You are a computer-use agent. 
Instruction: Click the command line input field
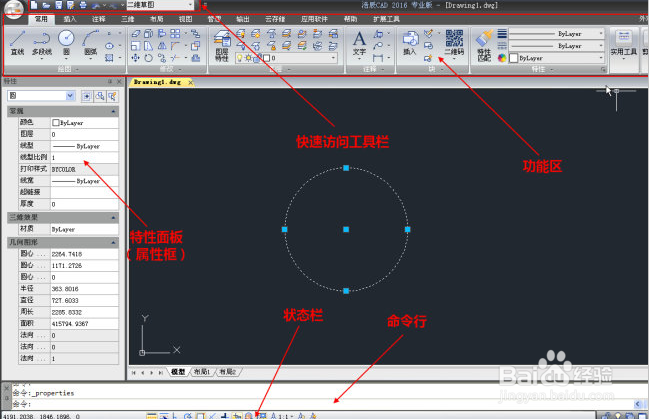coord(323,404)
